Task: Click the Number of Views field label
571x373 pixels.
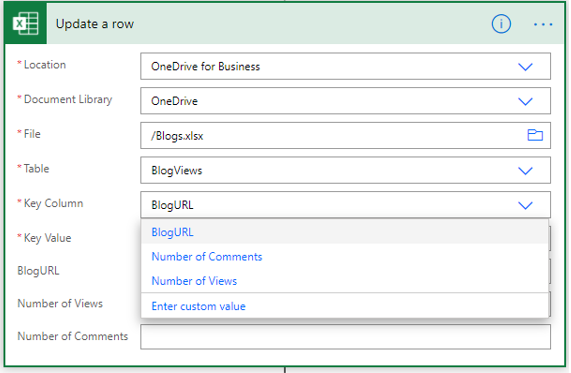Action: point(60,303)
